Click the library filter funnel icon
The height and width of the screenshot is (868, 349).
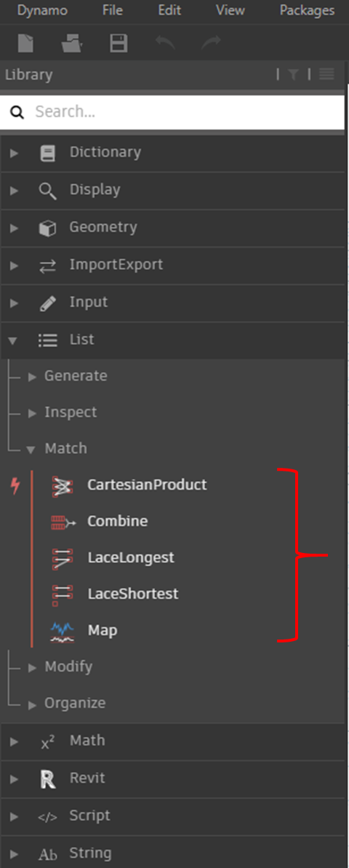pyautogui.click(x=293, y=74)
